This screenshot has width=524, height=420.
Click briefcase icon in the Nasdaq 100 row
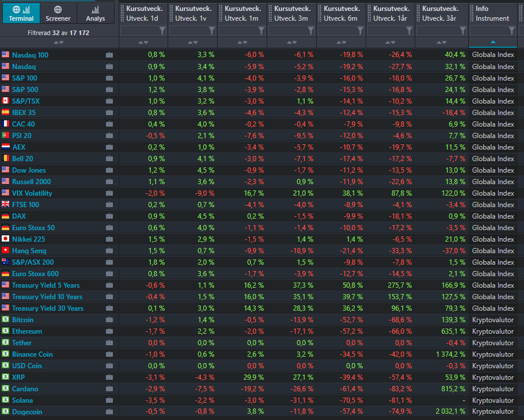click(109, 55)
